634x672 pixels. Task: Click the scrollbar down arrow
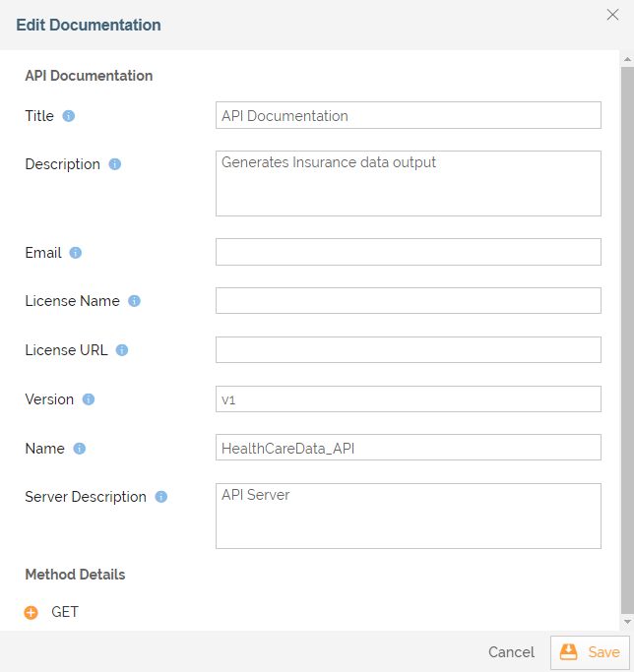pos(627,623)
